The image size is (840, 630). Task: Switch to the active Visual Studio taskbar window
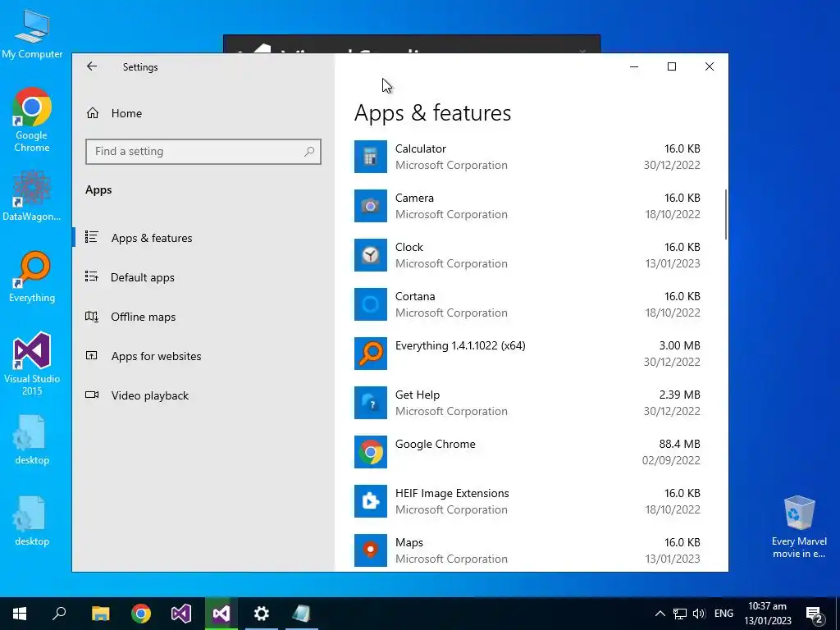(221, 614)
